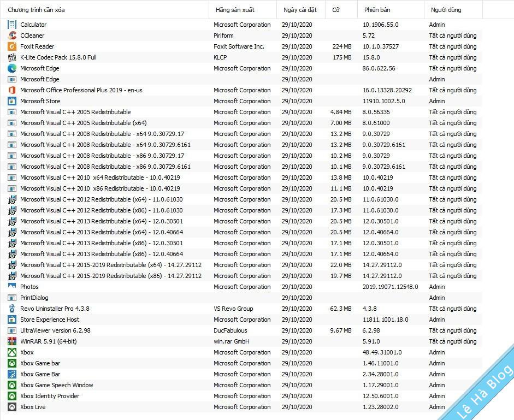514x420 pixels.
Task: Click the '175 MB' size value
Action: [x=342, y=57]
